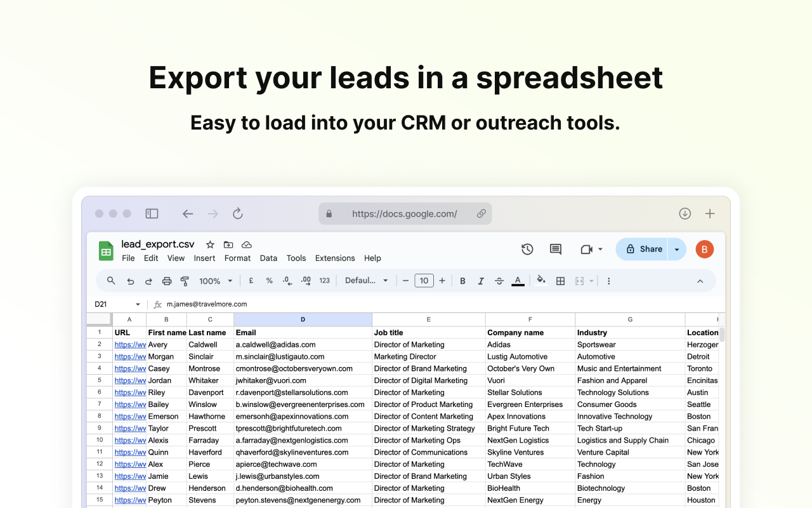Open the URL link in Peyton row
Screen dimensions: 812x508
tap(130, 500)
